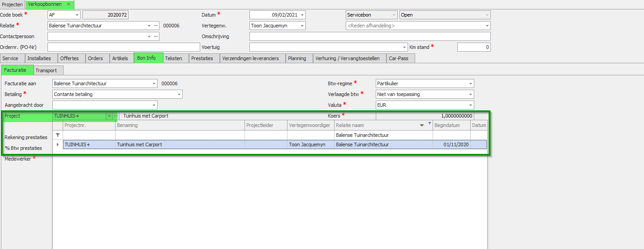Screen dimensions: 644x249
Task: Open the lookup ellipsis next to Contactpersoon
Action: click(156, 36)
